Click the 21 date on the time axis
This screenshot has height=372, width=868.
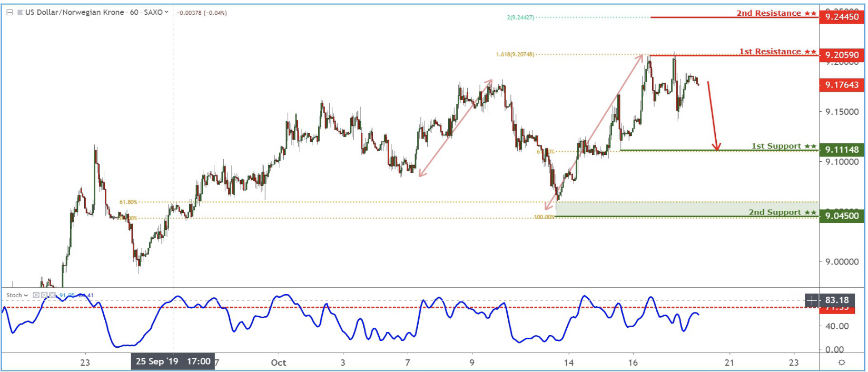pyautogui.click(x=729, y=363)
